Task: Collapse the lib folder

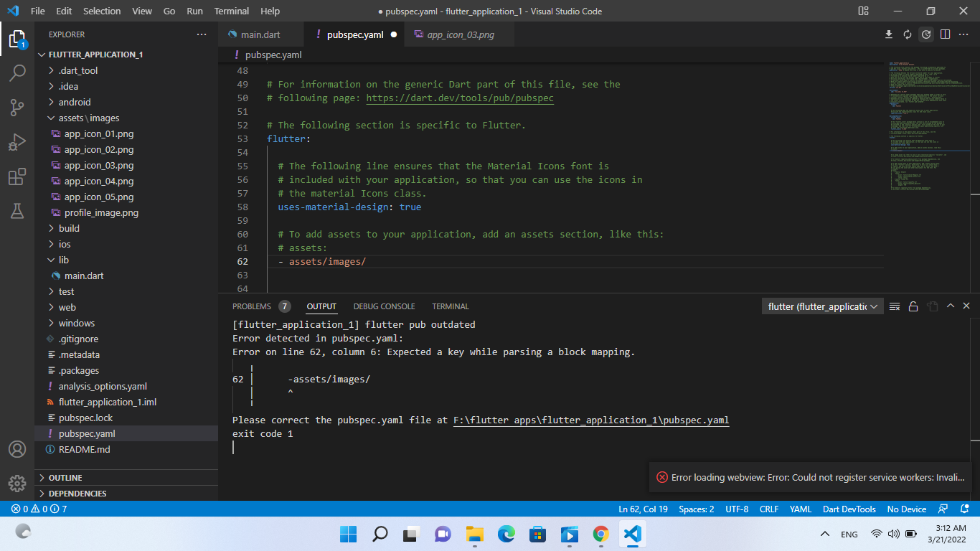Action: point(126,260)
